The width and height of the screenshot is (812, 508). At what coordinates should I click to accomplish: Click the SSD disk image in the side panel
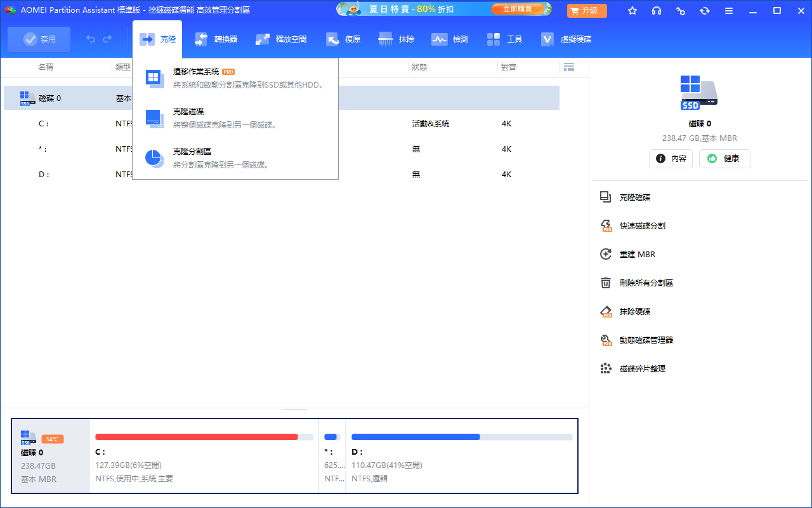[x=699, y=93]
